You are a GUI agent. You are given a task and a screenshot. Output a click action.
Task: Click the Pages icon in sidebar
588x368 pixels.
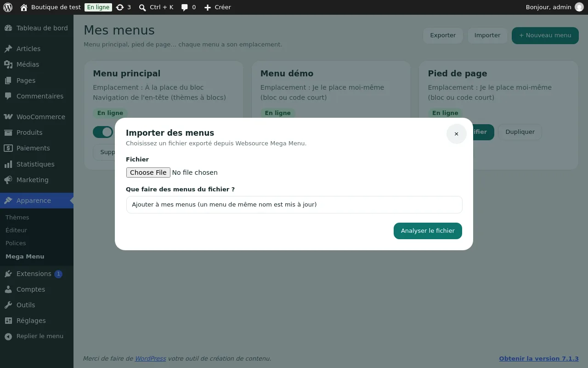coord(8,80)
